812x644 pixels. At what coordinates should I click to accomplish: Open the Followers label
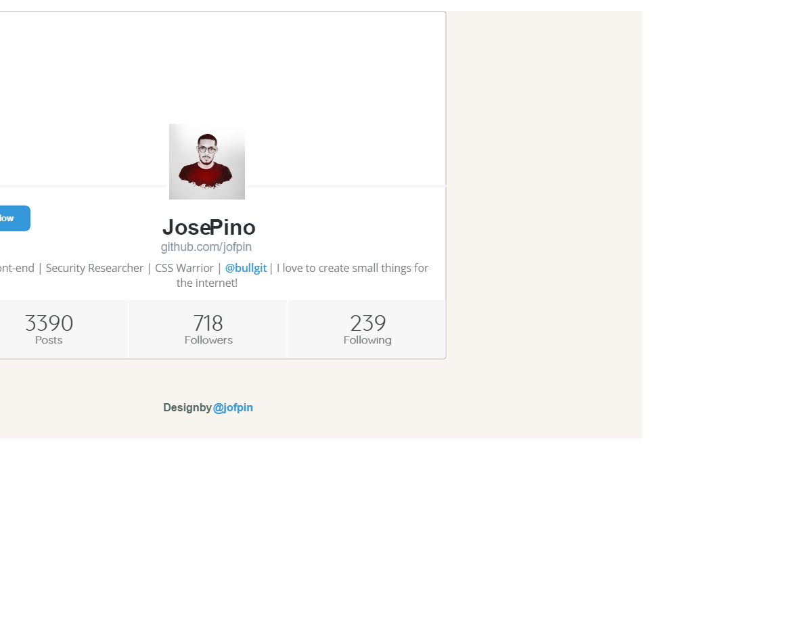[208, 340]
